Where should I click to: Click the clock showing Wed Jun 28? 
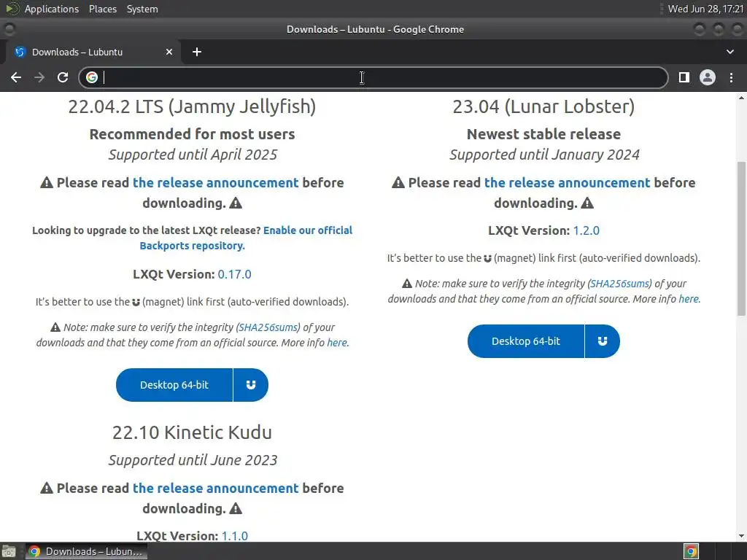click(705, 9)
